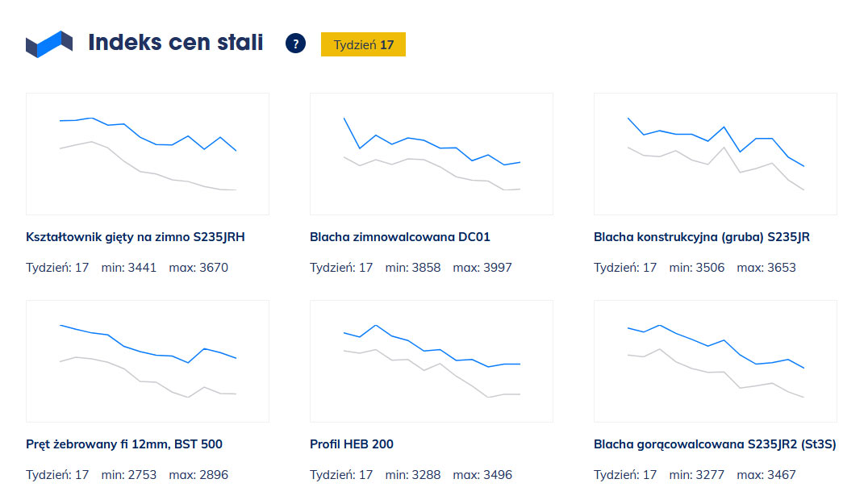Screen dimensions: 843x504
Task: Click the min: 3441 max: 3670 price range
Action: coord(165,268)
